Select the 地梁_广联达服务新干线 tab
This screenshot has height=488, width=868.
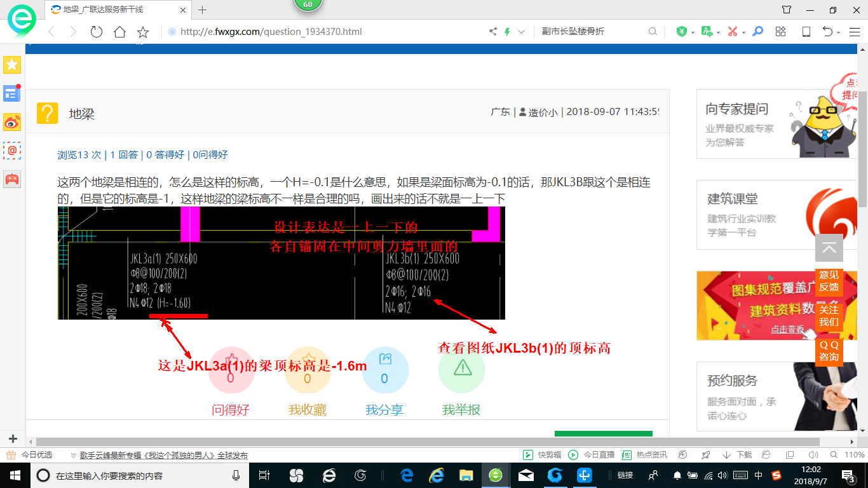coord(118,10)
